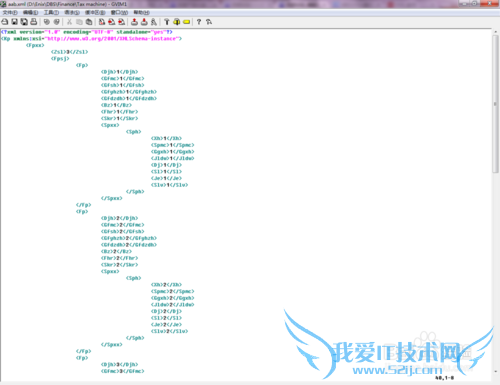Click the <Slv>2</Slv> line
Screen dimensions: 500x385
point(169,331)
